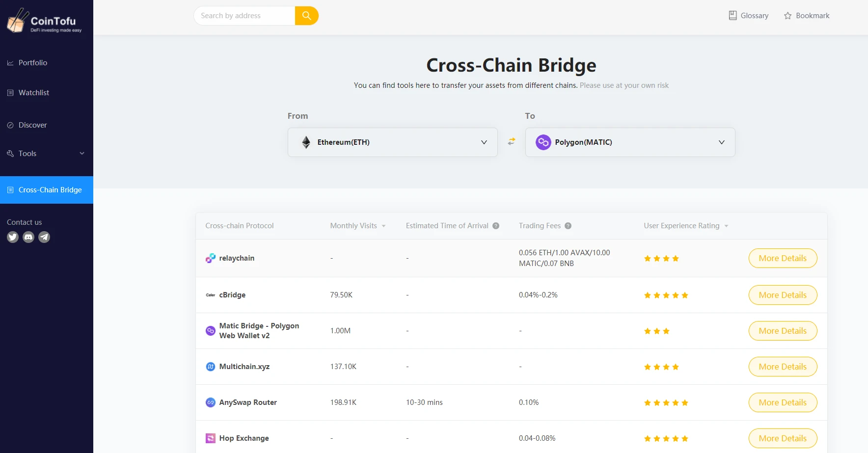
Task: Open the Telegram contact icon
Action: click(44, 237)
